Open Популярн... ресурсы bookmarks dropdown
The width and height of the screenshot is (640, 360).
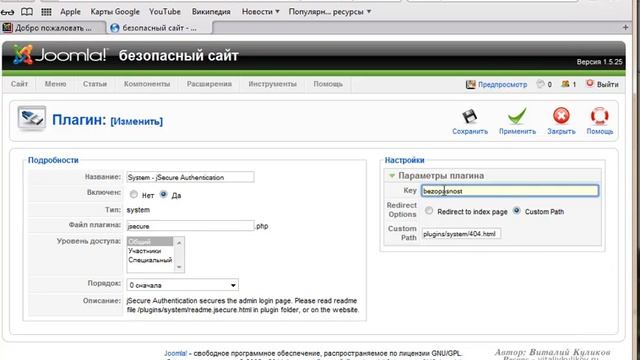330,12
